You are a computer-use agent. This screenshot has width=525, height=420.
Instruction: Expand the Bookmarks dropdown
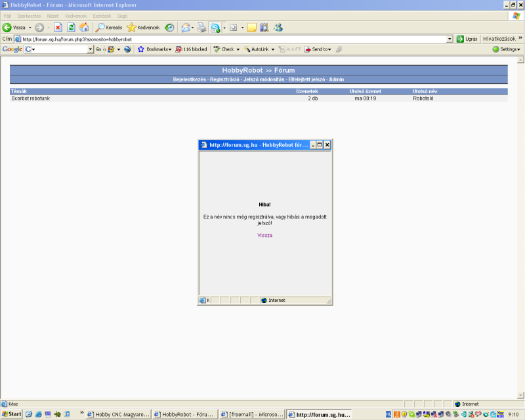(155, 49)
